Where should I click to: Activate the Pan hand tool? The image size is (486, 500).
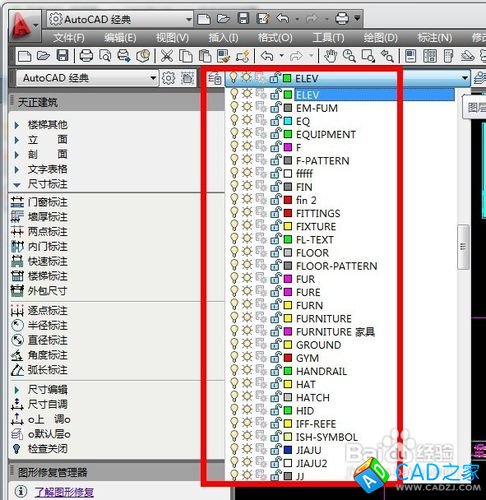pyautogui.click(x=330, y=56)
